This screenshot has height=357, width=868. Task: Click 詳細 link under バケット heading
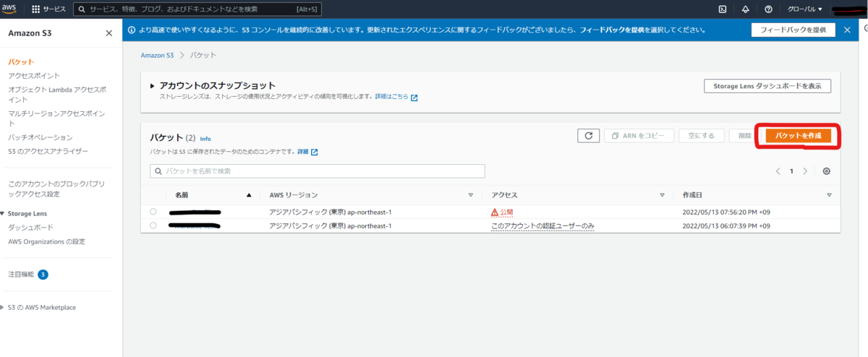[302, 152]
